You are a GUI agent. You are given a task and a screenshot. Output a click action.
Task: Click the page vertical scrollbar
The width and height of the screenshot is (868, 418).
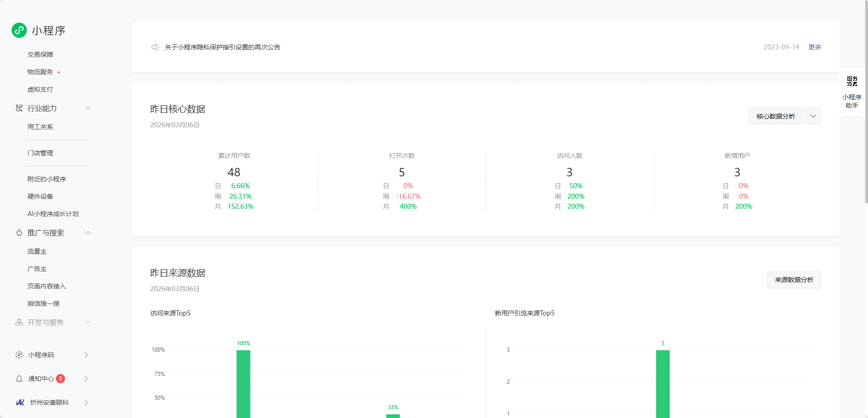point(866,101)
